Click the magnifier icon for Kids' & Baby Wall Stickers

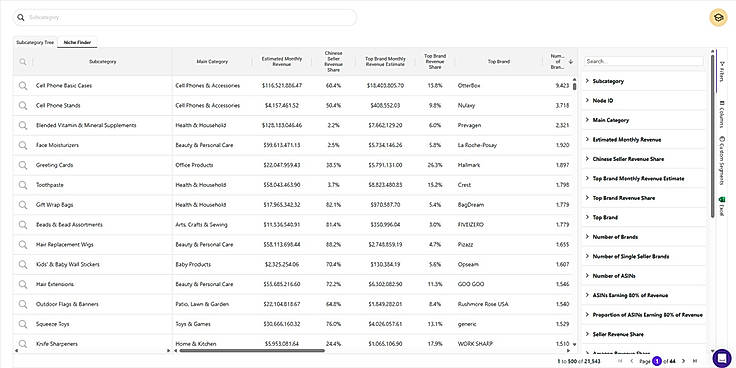23,264
